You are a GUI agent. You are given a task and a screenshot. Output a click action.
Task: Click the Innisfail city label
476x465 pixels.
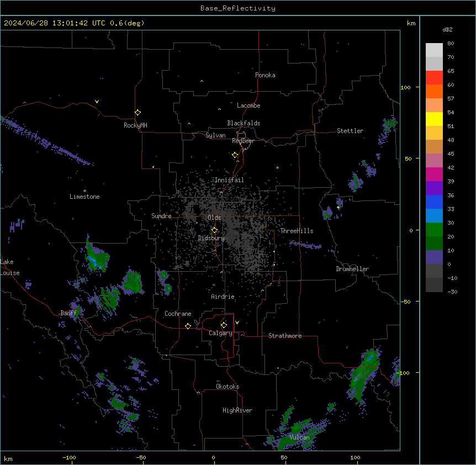pyautogui.click(x=229, y=180)
